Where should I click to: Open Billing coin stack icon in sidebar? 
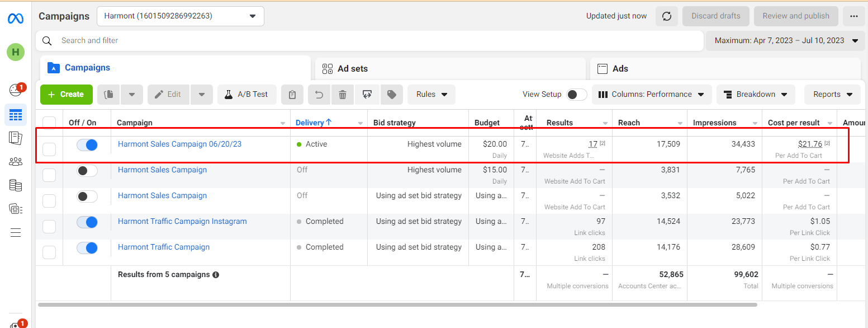tap(16, 185)
